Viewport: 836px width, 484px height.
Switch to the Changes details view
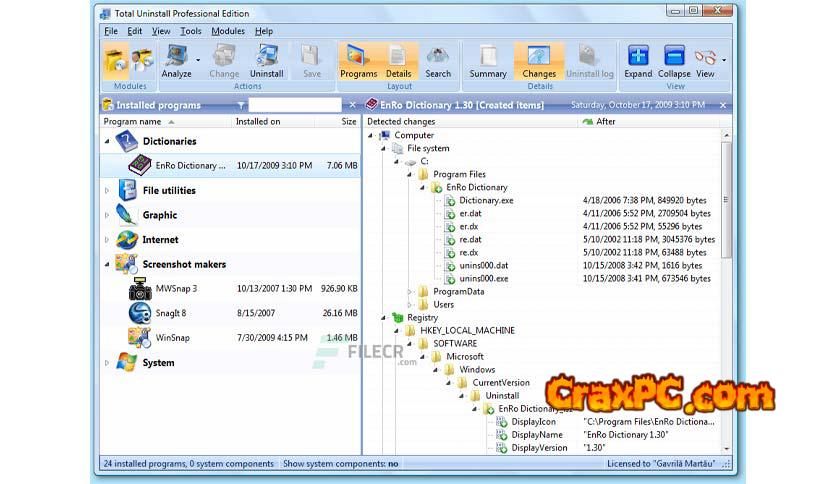539,61
